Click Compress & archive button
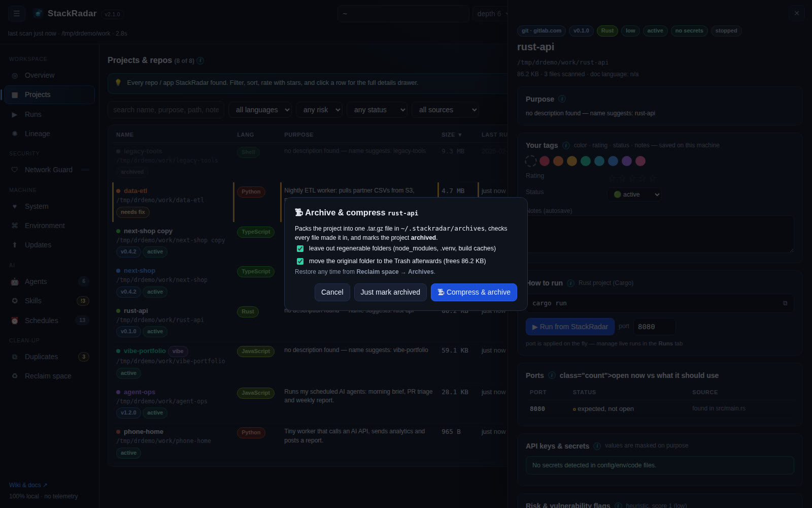The image size is (812, 508). (x=474, y=293)
